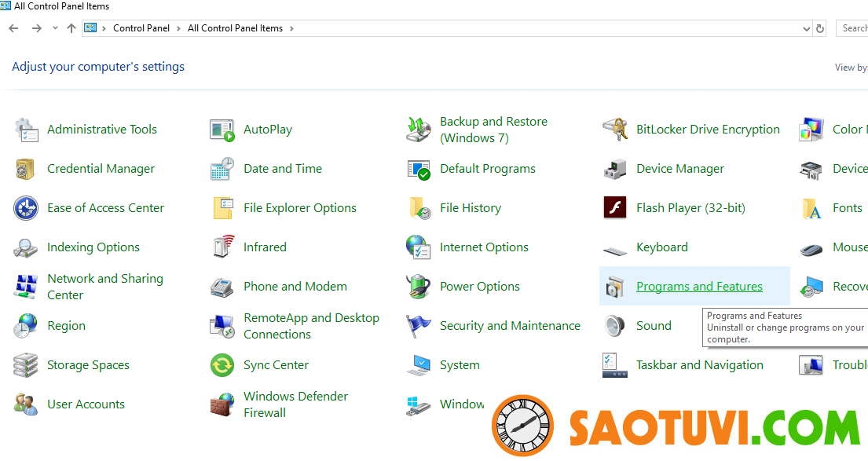
Task: Open BitLocker Drive Encryption icon
Action: click(x=615, y=130)
